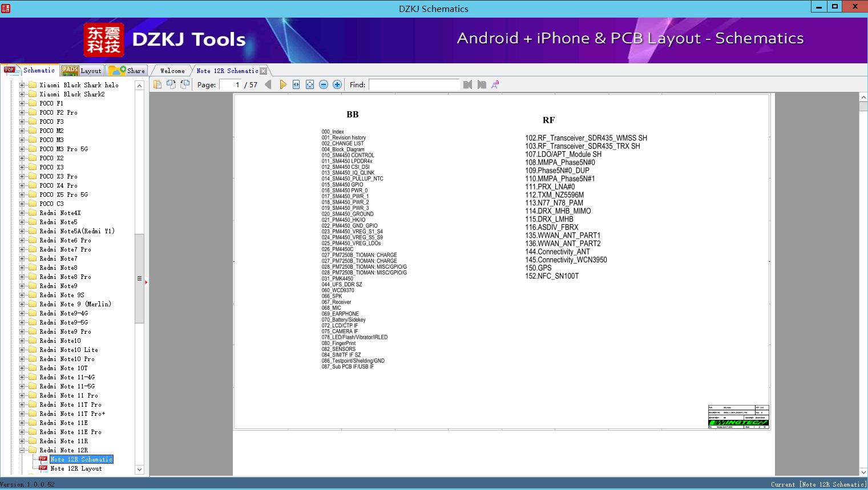The image size is (868, 490).
Task: Expand the Redmi Note8 Pro folder
Action: click(x=22, y=277)
